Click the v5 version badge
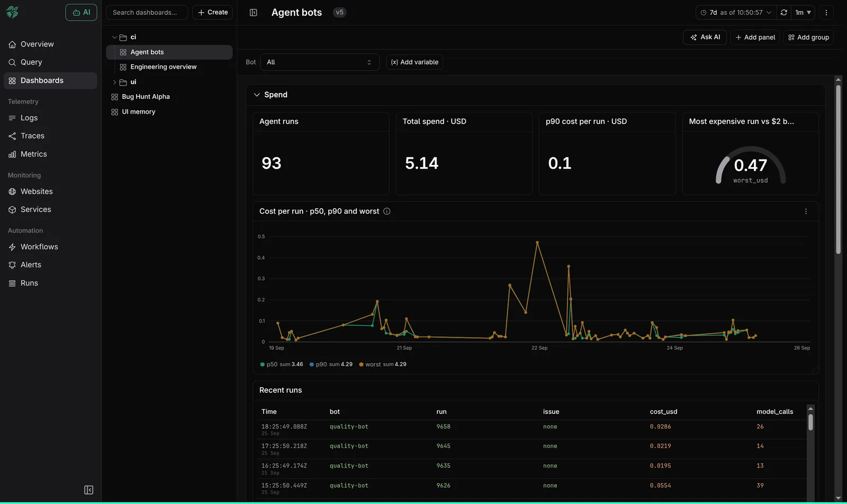 pyautogui.click(x=339, y=12)
